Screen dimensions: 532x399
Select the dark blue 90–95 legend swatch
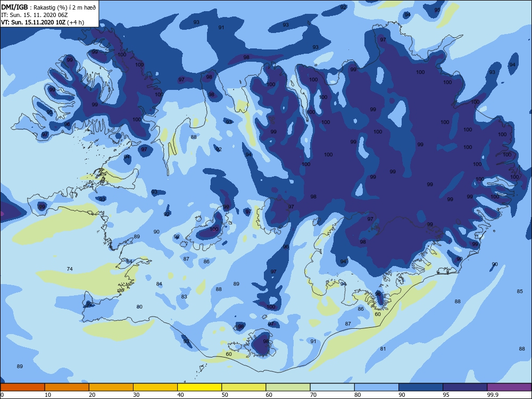421,387
